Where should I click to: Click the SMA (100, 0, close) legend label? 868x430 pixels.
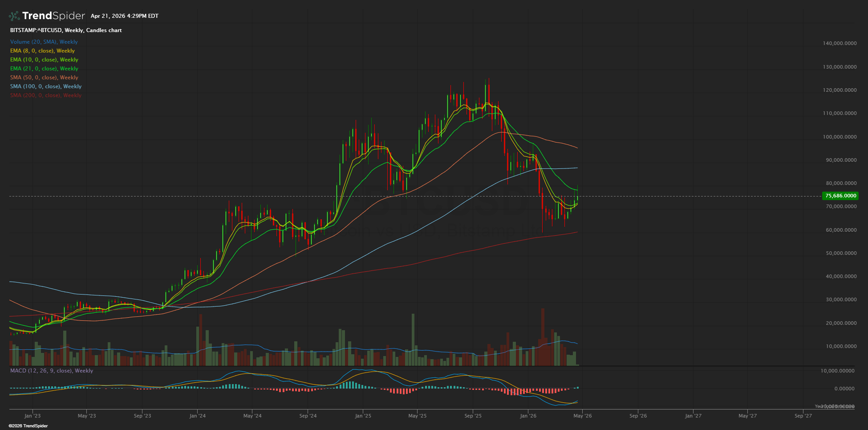pos(46,86)
